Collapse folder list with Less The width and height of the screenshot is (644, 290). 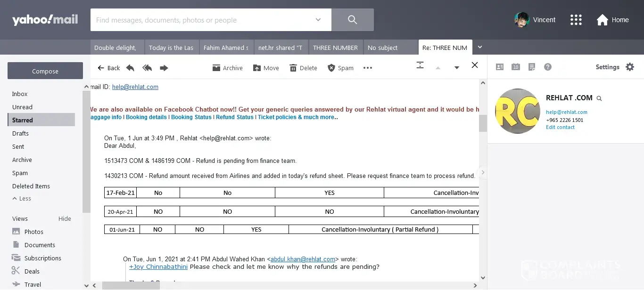click(22, 198)
